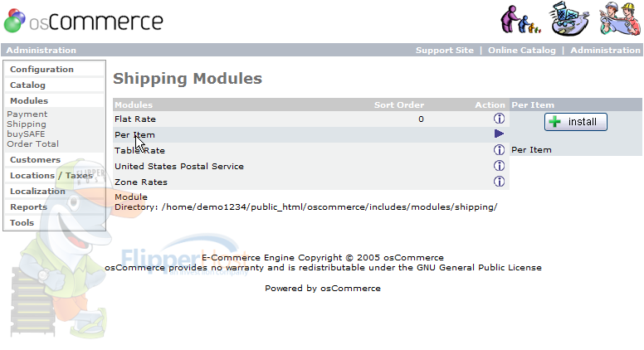
Task: Expand the Tools menu section
Action: [22, 223]
